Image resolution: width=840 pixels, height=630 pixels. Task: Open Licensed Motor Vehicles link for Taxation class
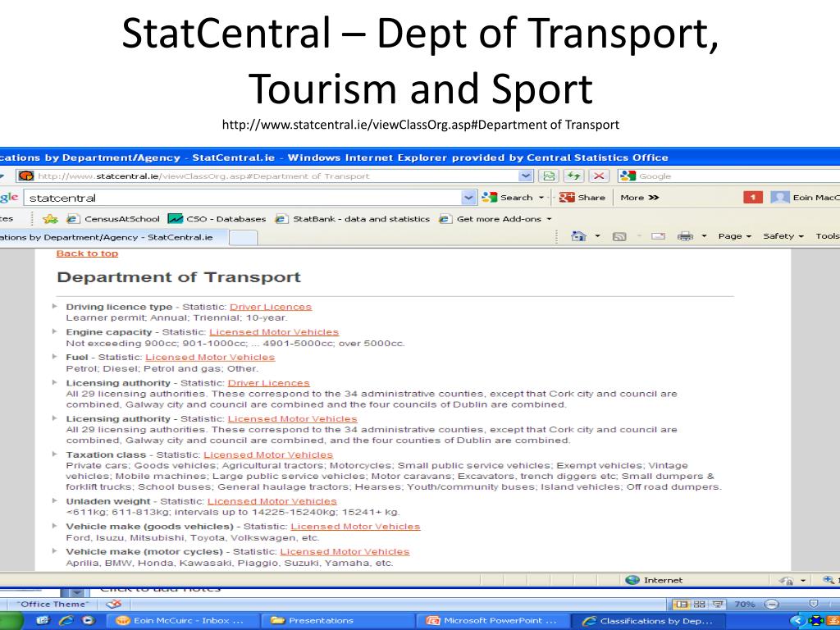click(268, 454)
